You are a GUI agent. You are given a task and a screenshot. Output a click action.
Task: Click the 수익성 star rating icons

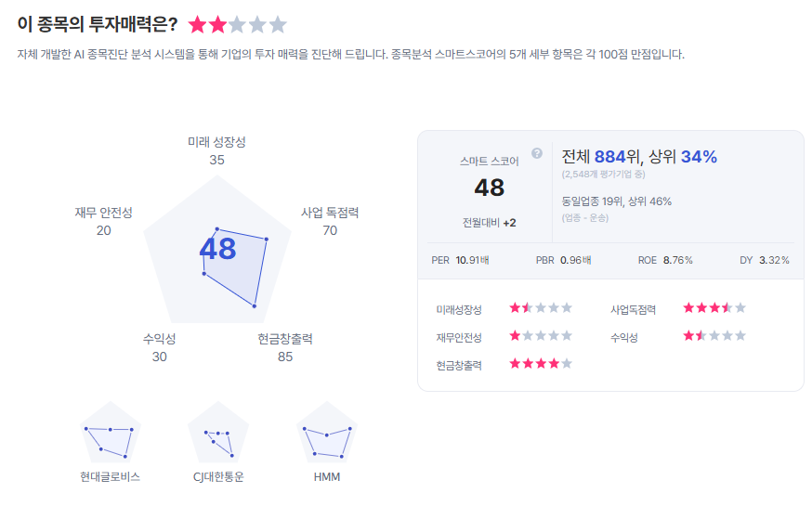tap(714, 336)
